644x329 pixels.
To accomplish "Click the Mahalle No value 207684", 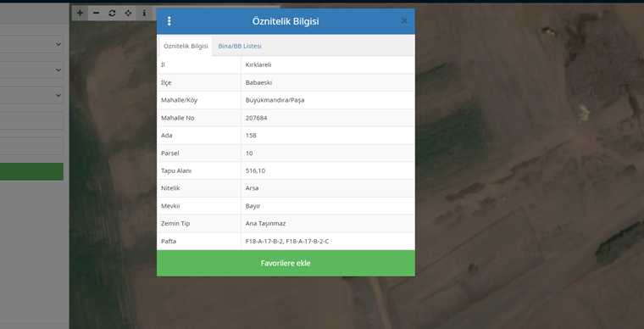I will pos(256,118).
